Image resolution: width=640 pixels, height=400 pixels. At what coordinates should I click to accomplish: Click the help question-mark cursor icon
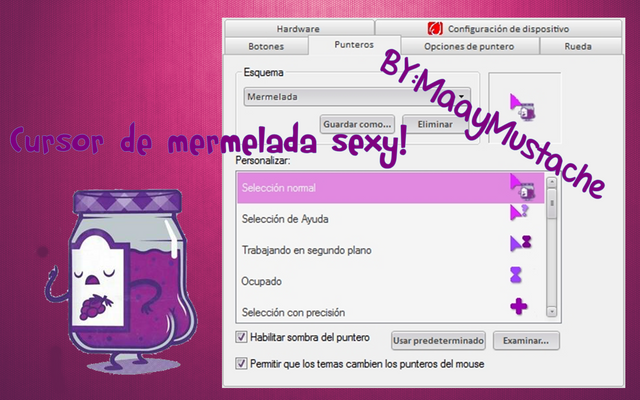(x=519, y=212)
